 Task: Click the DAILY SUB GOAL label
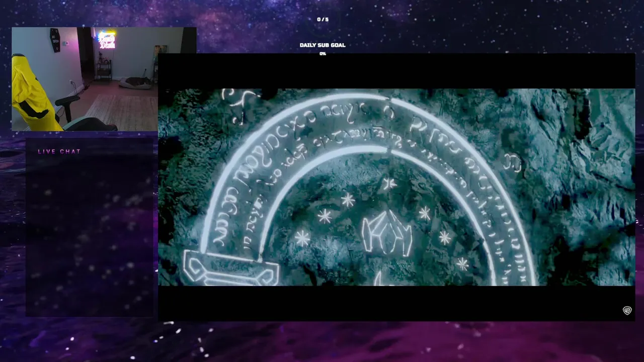[323, 45]
